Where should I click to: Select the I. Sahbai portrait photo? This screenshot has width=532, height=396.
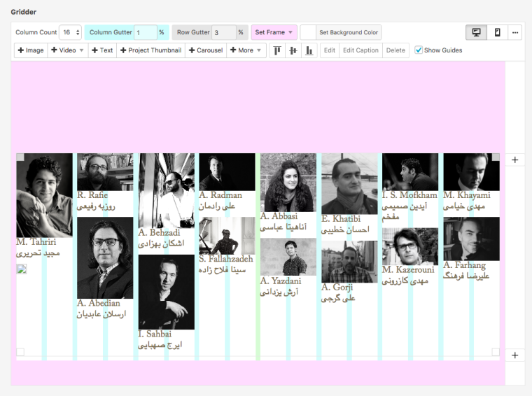167,292
